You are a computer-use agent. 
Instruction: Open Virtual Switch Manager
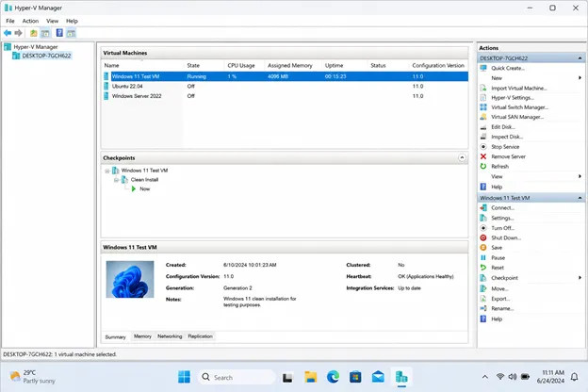pyautogui.click(x=520, y=107)
